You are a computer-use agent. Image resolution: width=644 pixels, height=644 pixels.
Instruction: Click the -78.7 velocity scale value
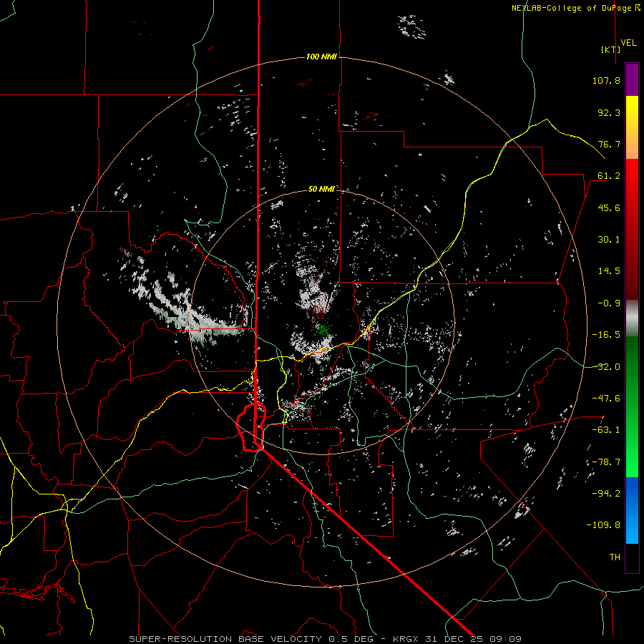point(606,462)
